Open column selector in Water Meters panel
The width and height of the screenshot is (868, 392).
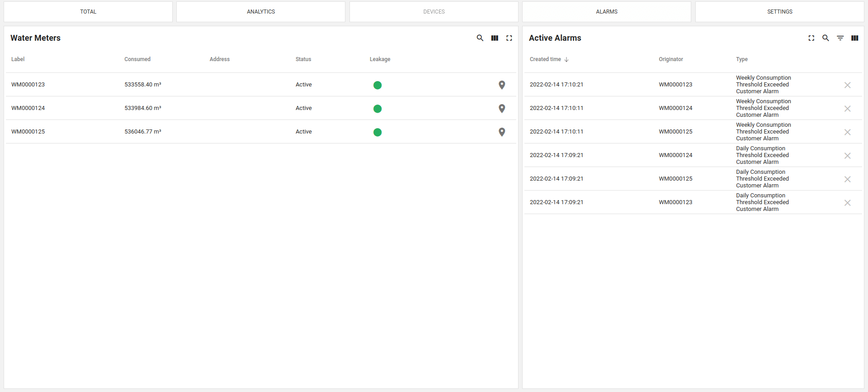pyautogui.click(x=495, y=38)
